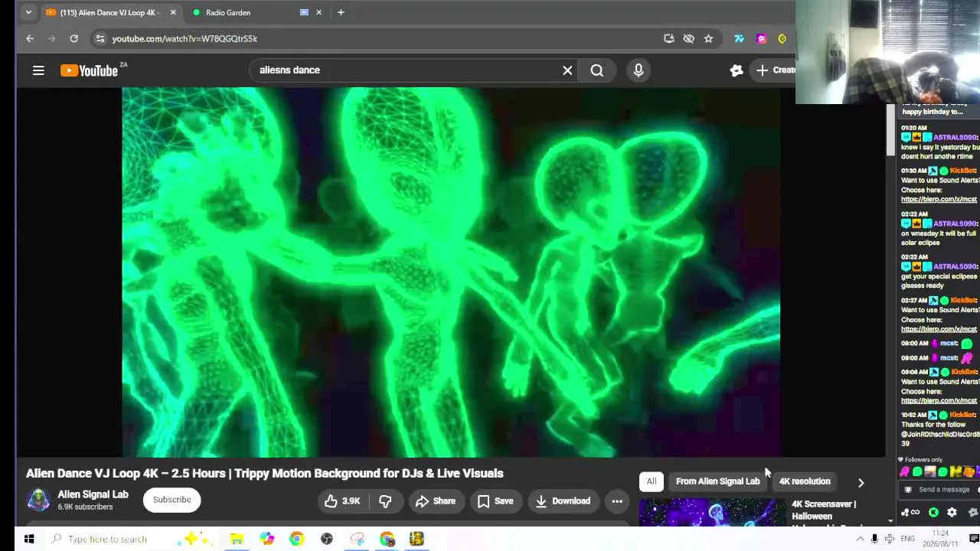This screenshot has height=551, width=980.
Task: Open Google Chrome from the taskbar
Action: 296,539
